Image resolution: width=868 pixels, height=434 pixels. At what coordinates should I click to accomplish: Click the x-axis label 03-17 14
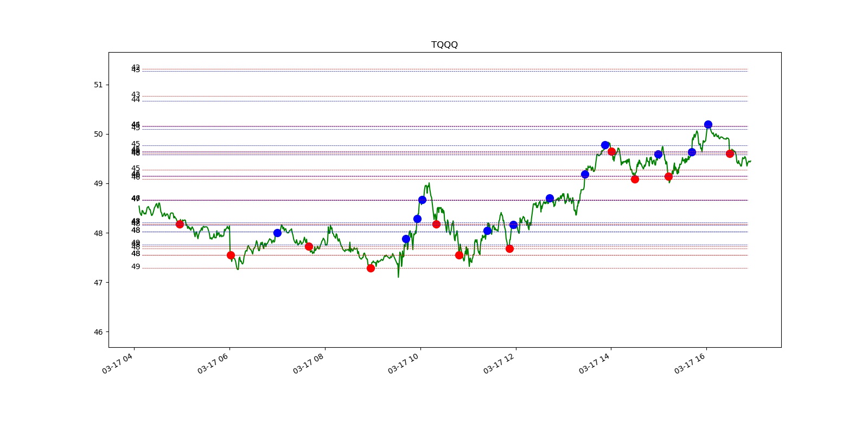pyautogui.click(x=595, y=363)
